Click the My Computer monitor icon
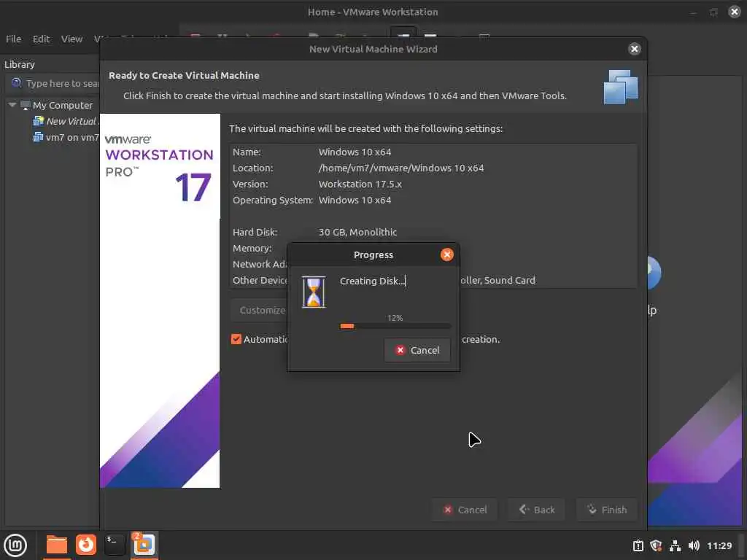Screen dimensions: 747x560 (x=26, y=105)
